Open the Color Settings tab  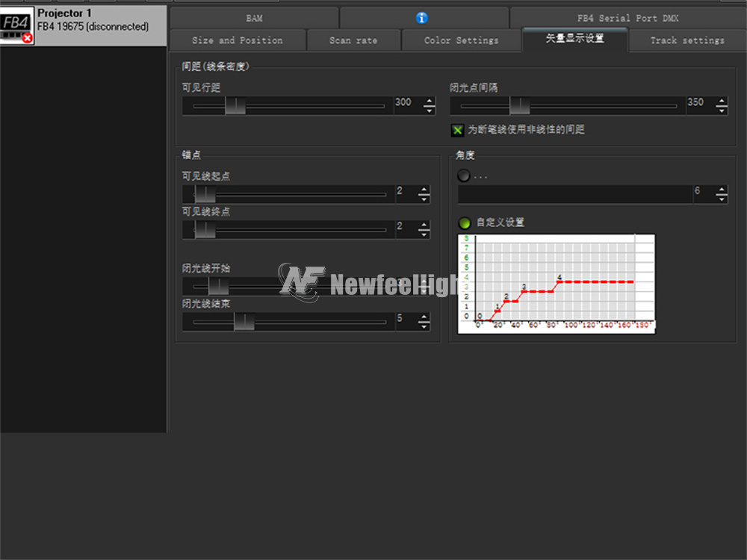tap(461, 40)
